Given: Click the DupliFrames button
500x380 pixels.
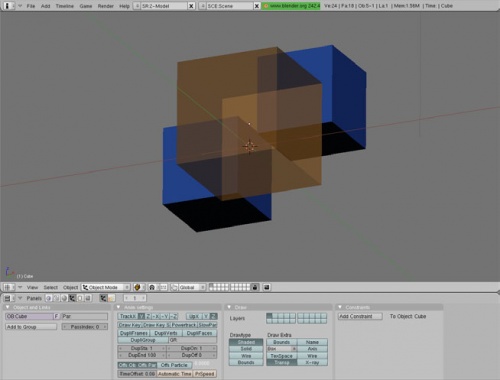Looking at the screenshot, I should pyautogui.click(x=134, y=333).
